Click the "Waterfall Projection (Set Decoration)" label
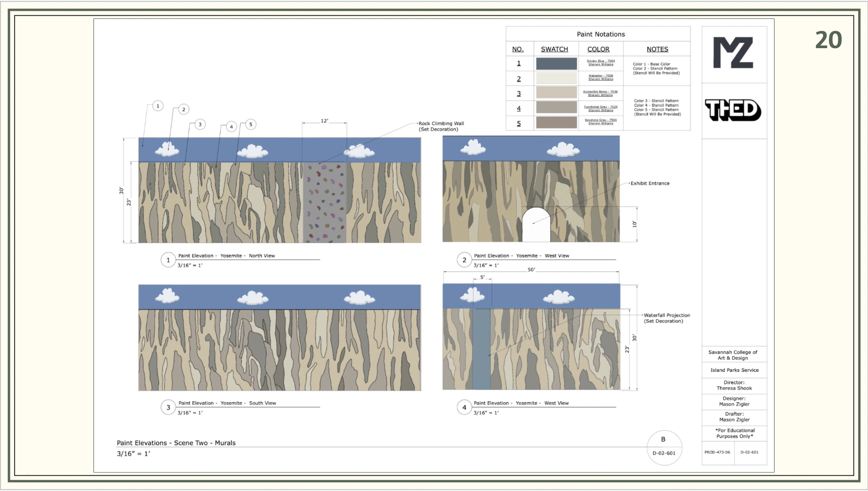Viewport: 868px width, 491px height. click(667, 318)
